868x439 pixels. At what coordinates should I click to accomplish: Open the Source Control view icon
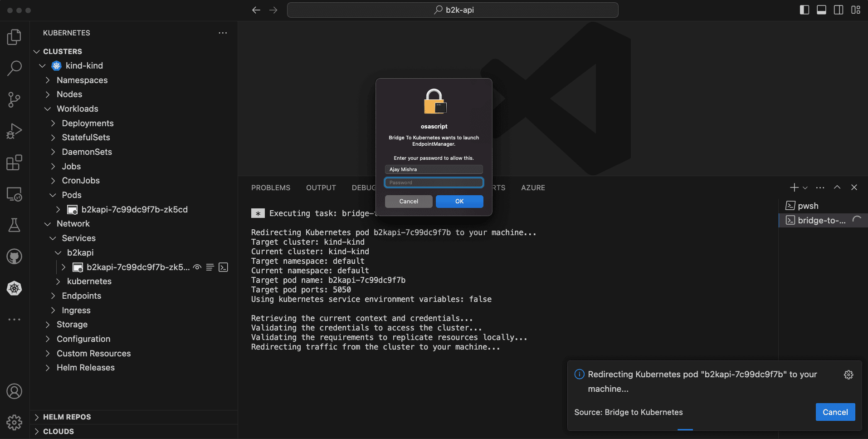point(14,99)
